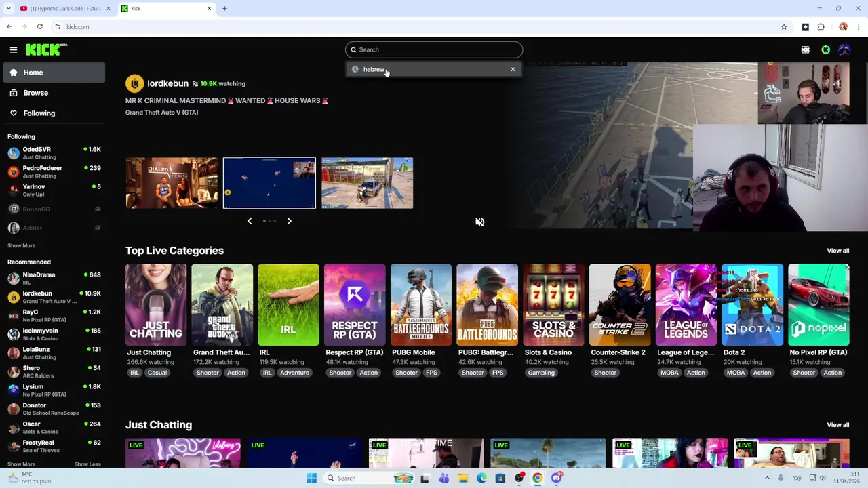Click the Kick logo

46,49
